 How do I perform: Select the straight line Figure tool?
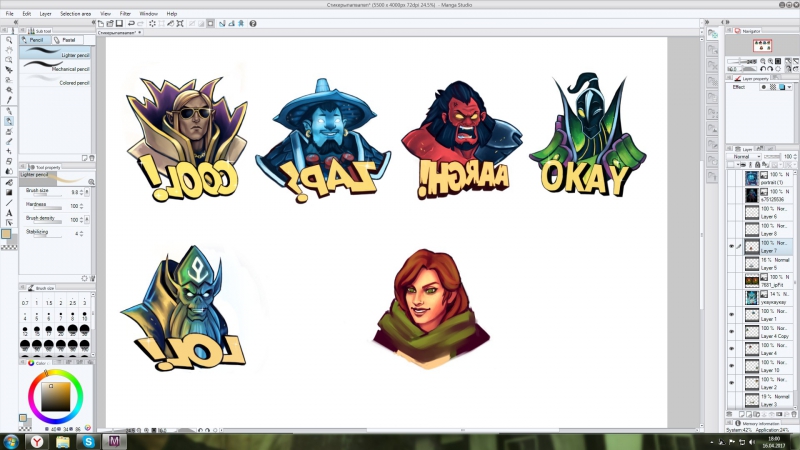click(x=9, y=203)
